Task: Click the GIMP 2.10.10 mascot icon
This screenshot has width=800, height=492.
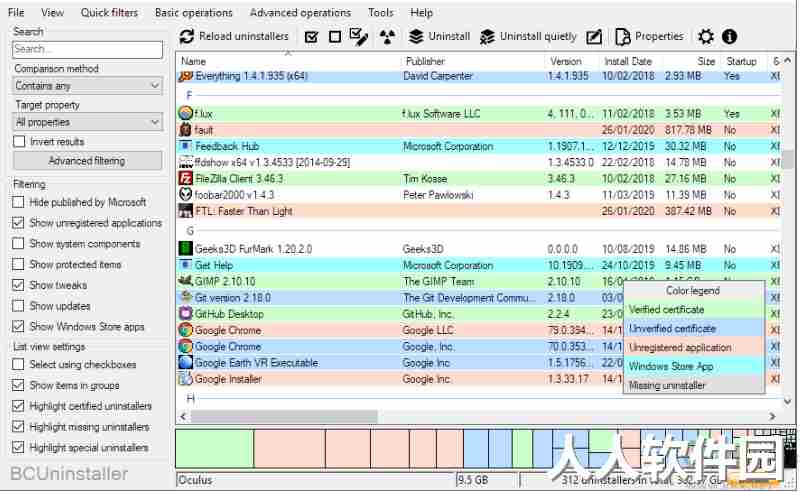Action: click(x=186, y=281)
